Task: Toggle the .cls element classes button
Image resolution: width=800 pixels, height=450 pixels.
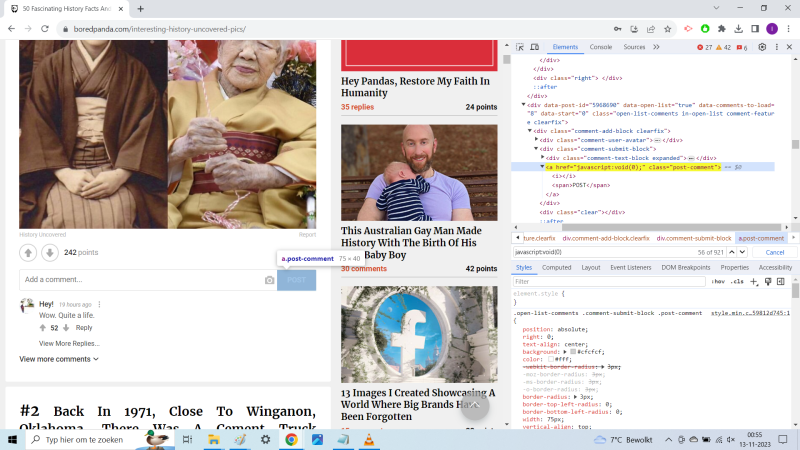Action: (x=737, y=282)
